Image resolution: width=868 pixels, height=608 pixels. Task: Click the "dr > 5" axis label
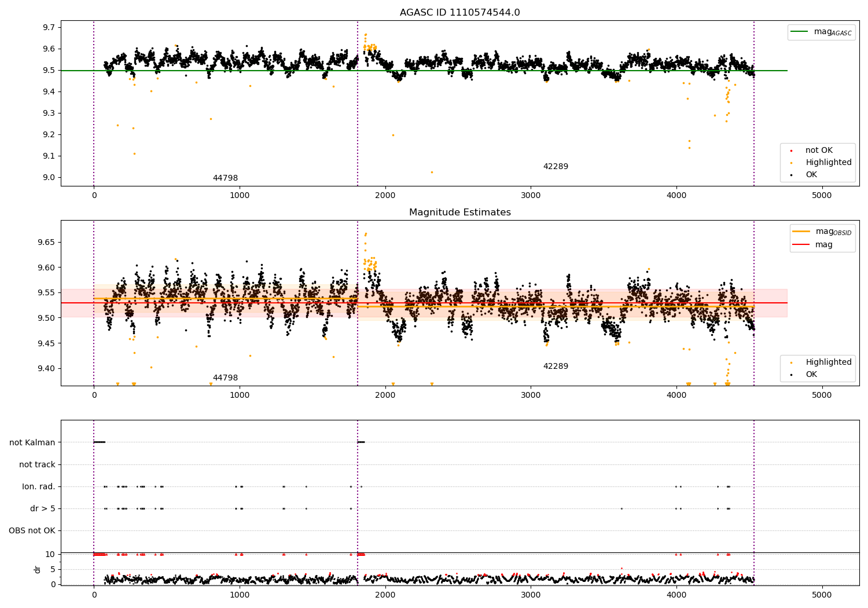click(x=43, y=508)
